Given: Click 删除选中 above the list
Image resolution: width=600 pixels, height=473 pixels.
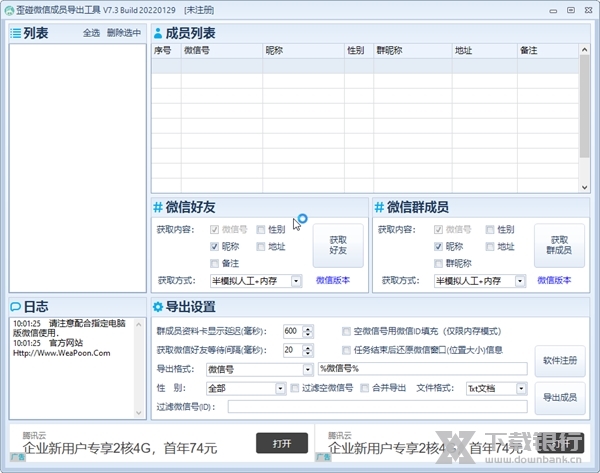Looking at the screenshot, I should coord(124,33).
